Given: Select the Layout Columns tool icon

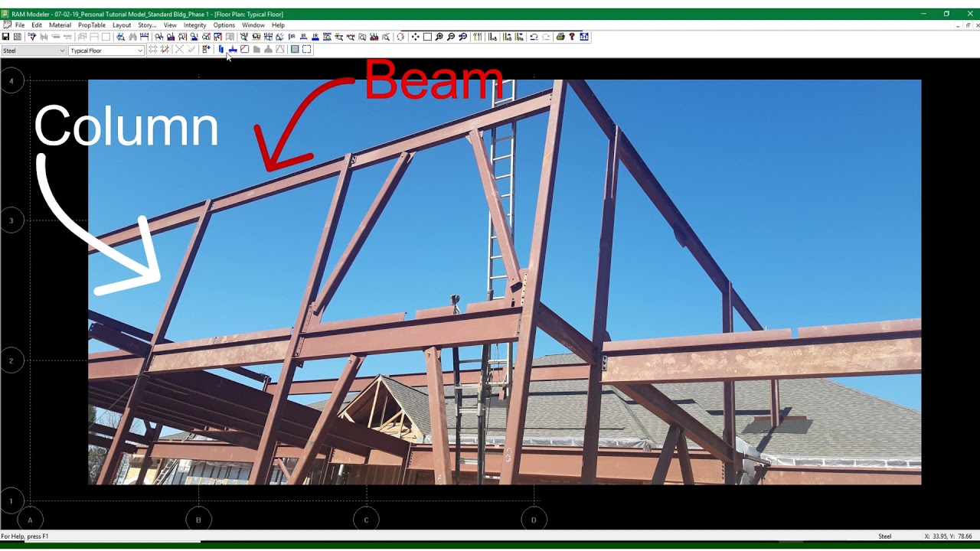Looking at the screenshot, I should 220,49.
